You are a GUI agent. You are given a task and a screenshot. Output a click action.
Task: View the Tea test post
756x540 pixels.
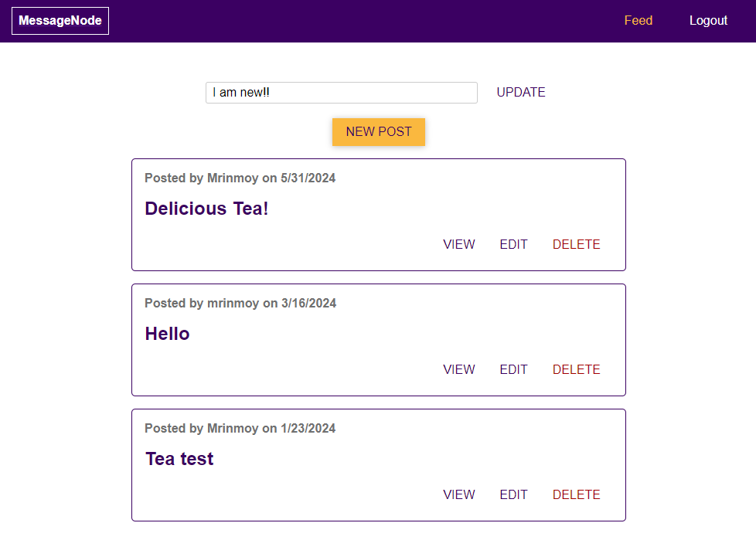click(459, 495)
